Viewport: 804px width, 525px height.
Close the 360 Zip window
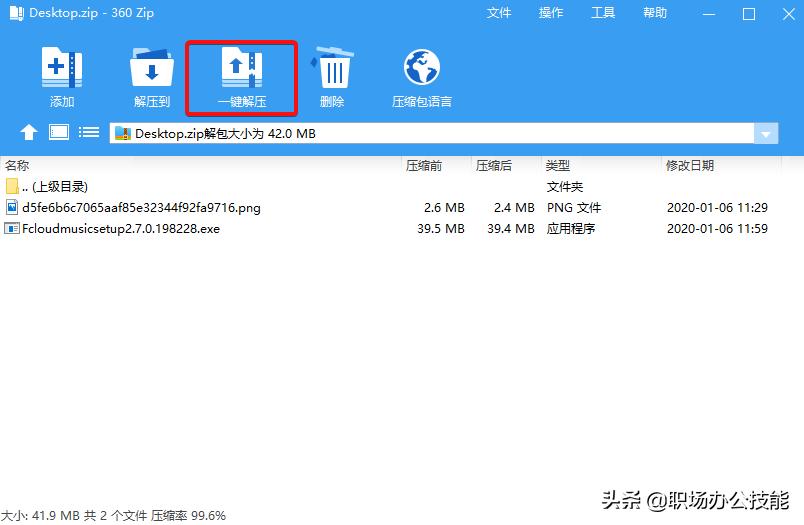pos(789,13)
